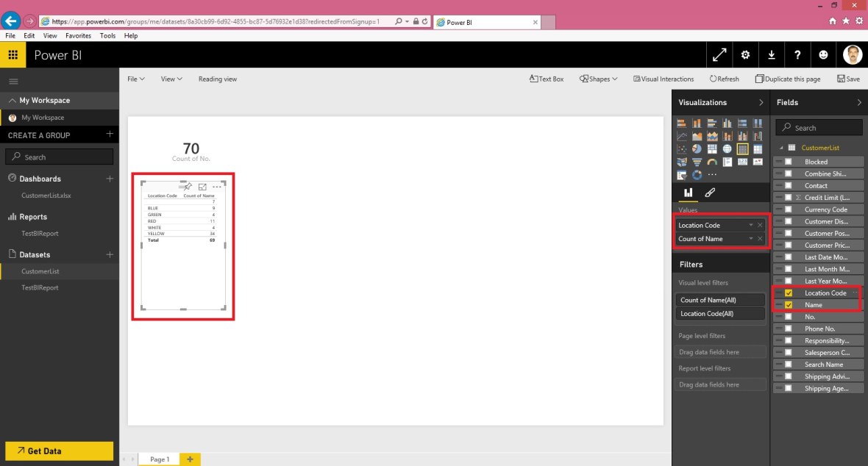
Task: Select the Stacked bar chart visualization
Action: (681, 123)
